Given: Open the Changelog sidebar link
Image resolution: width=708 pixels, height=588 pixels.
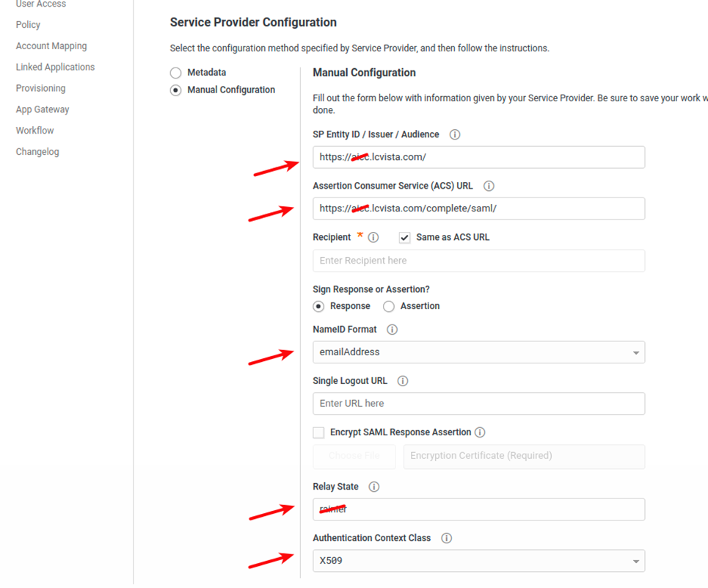Looking at the screenshot, I should [37, 152].
